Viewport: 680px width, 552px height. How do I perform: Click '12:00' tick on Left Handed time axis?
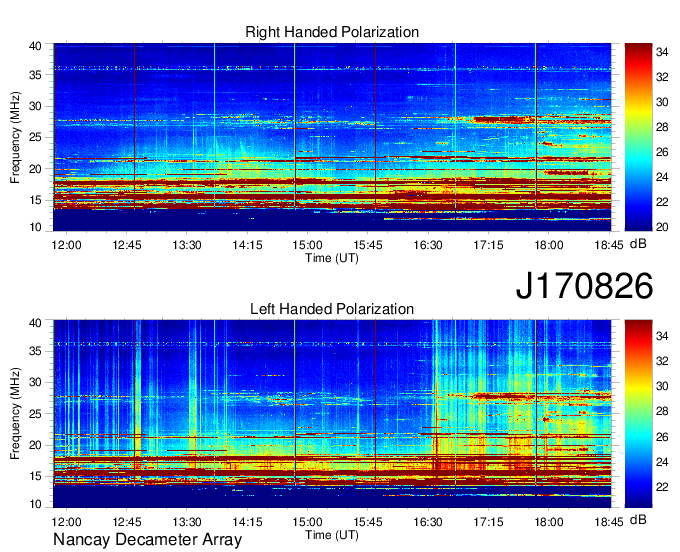click(66, 522)
